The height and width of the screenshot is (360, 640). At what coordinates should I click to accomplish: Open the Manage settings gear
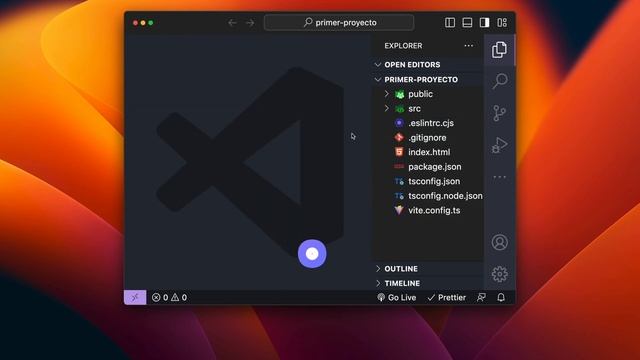pos(500,274)
